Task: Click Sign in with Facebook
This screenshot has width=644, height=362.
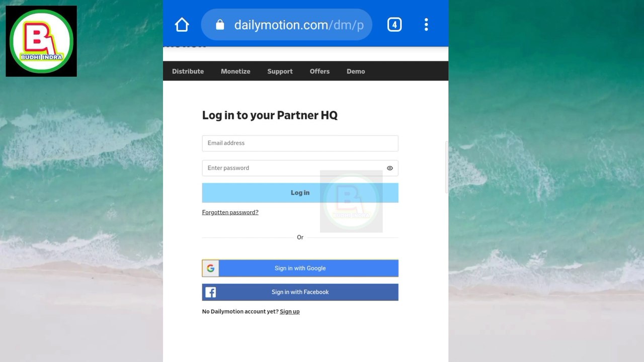Action: [300, 292]
